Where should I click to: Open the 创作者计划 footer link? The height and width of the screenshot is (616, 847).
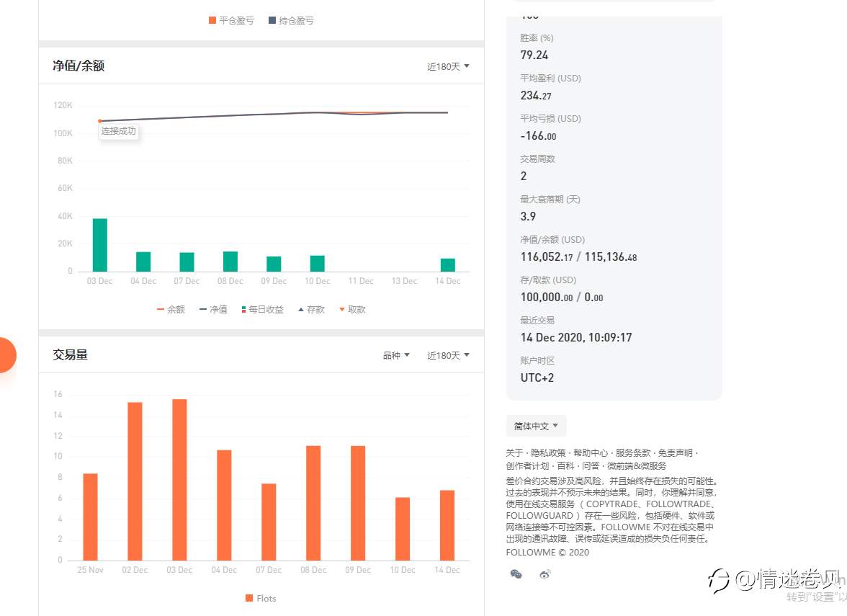(x=527, y=465)
